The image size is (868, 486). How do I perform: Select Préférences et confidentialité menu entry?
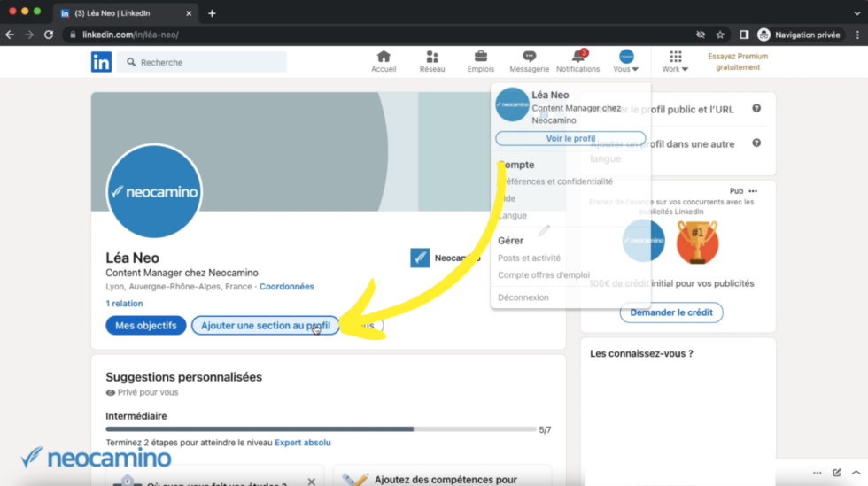(x=555, y=181)
